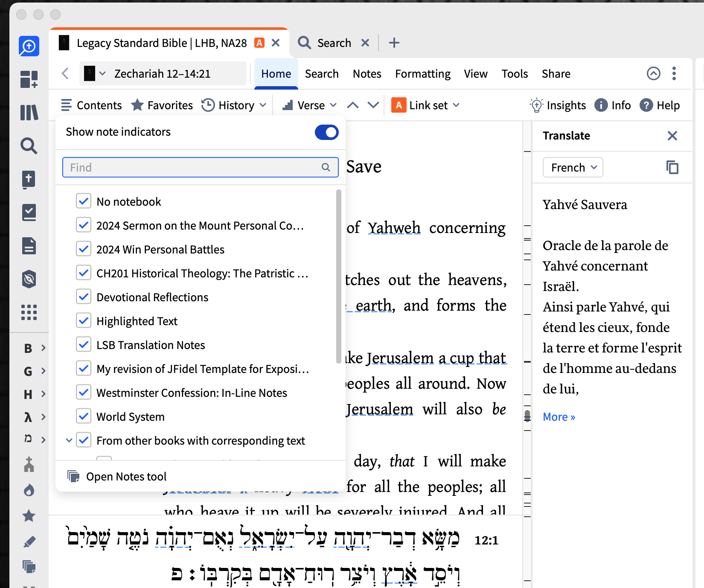Close the Translate panel
Viewport: 704px width, 588px height.
[x=672, y=136]
